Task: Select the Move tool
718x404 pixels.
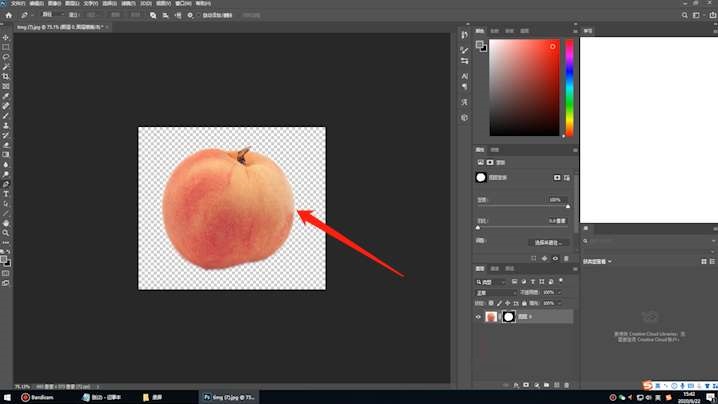Action: [6, 37]
